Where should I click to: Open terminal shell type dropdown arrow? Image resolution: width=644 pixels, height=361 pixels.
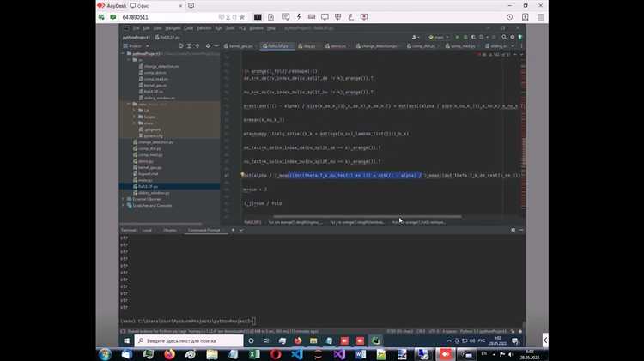[241, 230]
